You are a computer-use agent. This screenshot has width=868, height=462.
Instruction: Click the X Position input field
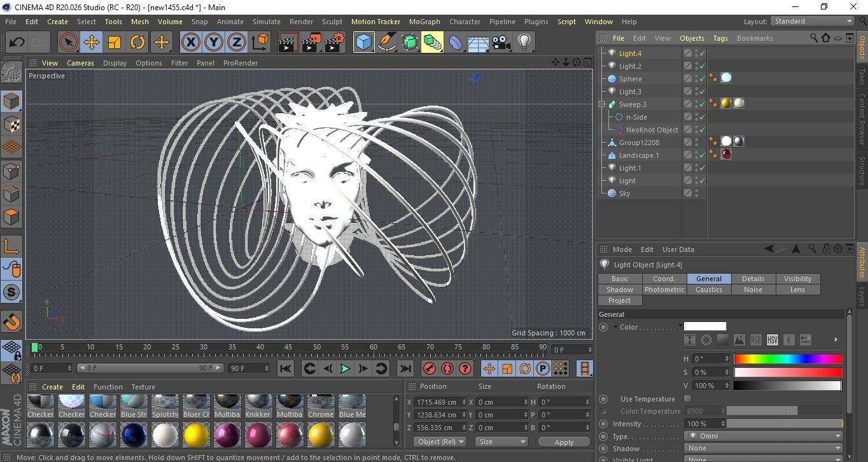pyautogui.click(x=437, y=402)
